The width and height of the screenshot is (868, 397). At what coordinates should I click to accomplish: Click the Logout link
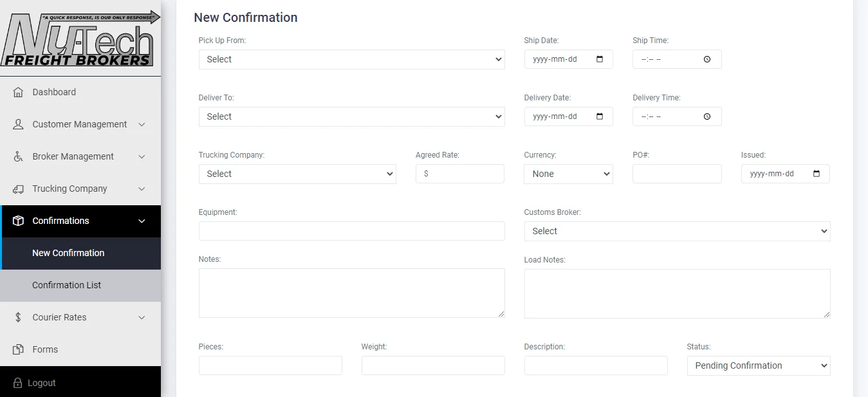[x=41, y=383]
